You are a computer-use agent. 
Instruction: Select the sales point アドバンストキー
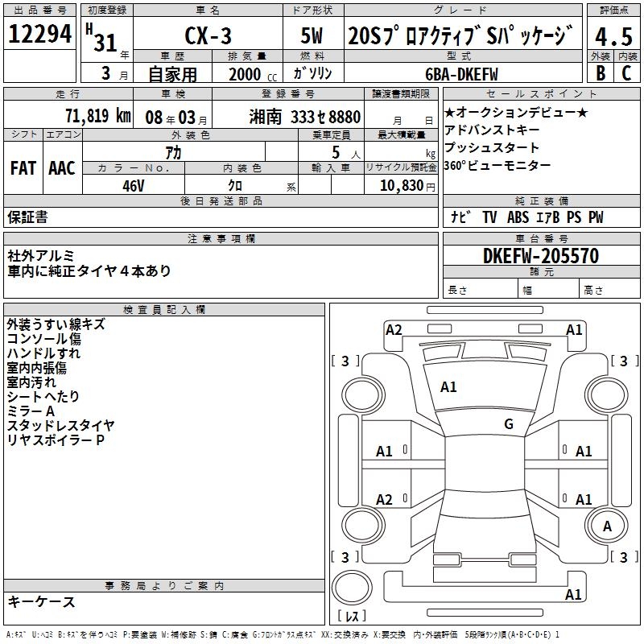(x=492, y=130)
